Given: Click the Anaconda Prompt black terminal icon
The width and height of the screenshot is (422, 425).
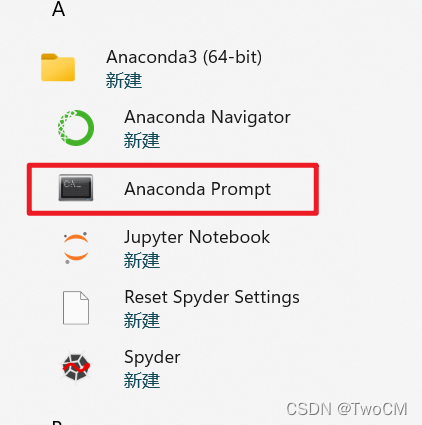Looking at the screenshot, I should pyautogui.click(x=76, y=187).
